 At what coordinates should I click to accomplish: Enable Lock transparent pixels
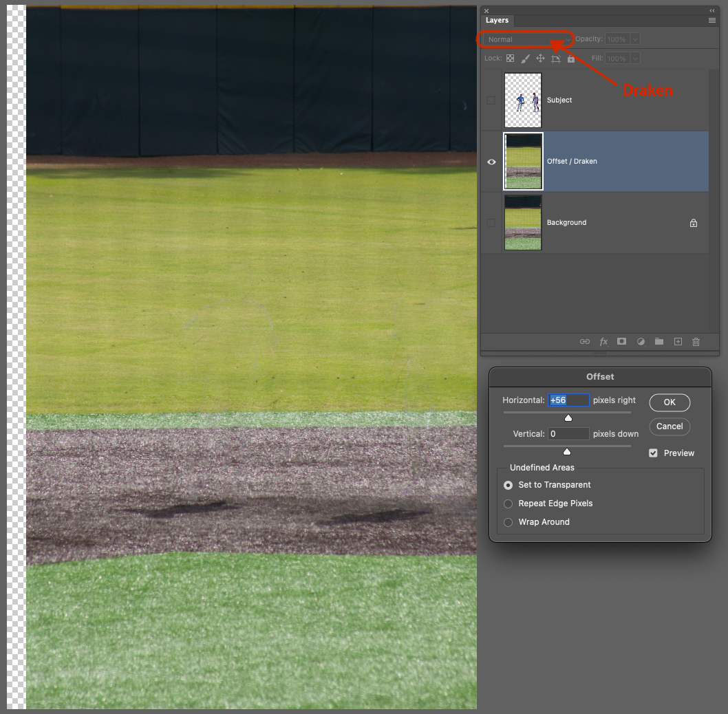point(510,58)
